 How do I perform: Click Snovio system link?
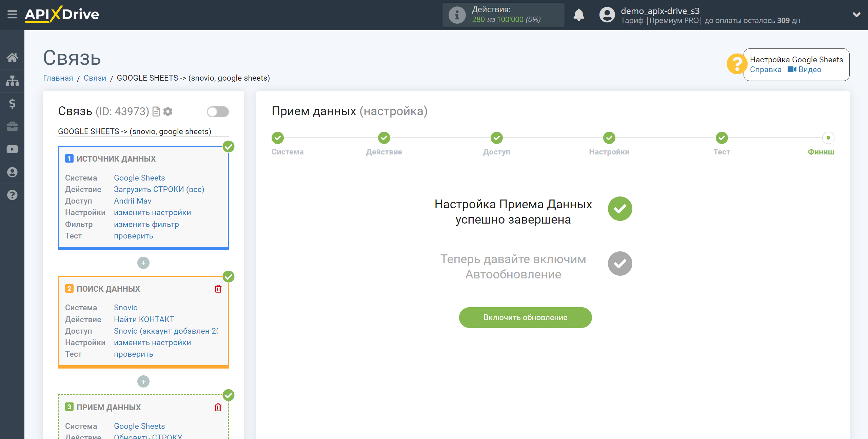tap(126, 308)
